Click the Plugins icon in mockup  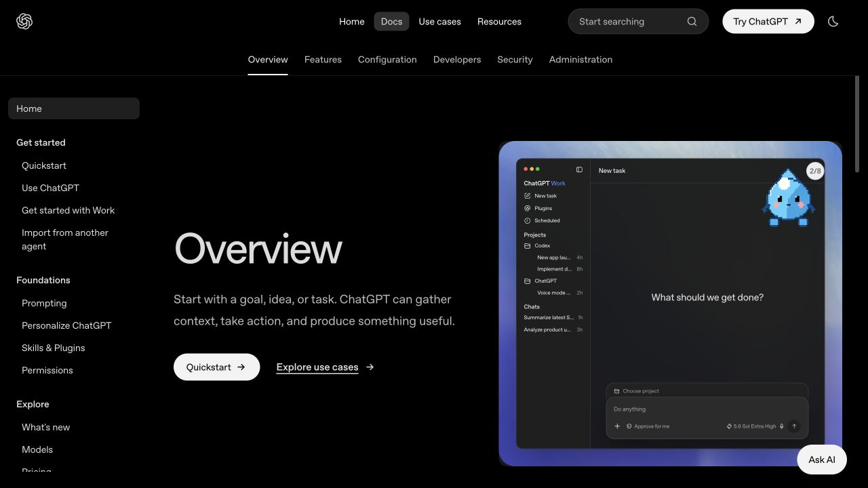pyautogui.click(x=528, y=208)
